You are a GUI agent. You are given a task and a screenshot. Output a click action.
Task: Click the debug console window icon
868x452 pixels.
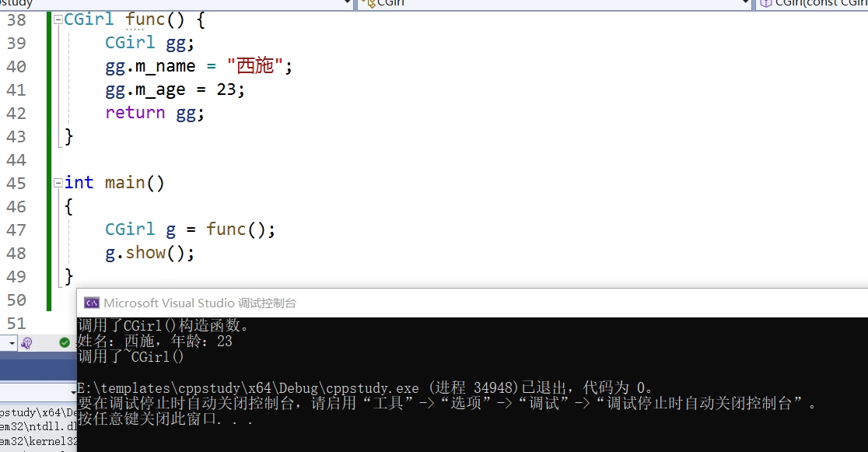(91, 303)
